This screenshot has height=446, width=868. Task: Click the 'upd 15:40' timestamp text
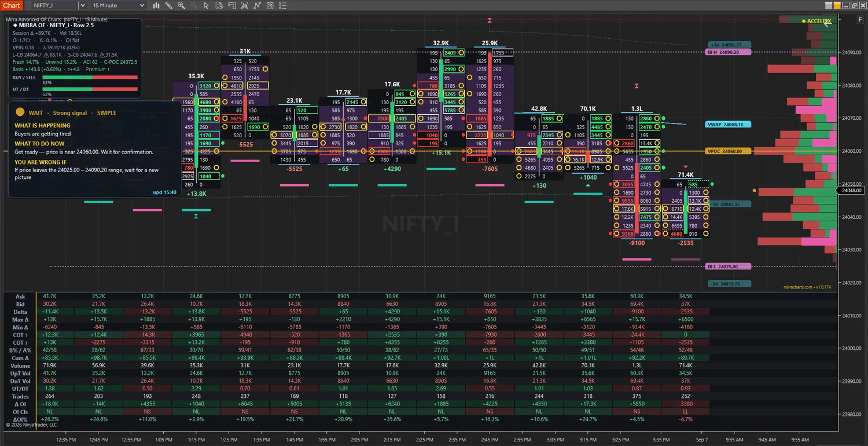pyautogui.click(x=165, y=192)
